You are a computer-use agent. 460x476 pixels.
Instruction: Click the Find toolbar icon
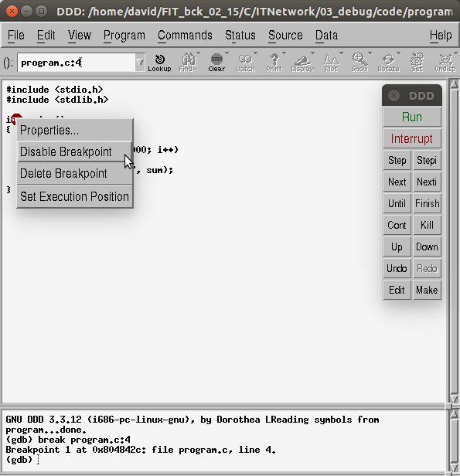(x=188, y=63)
